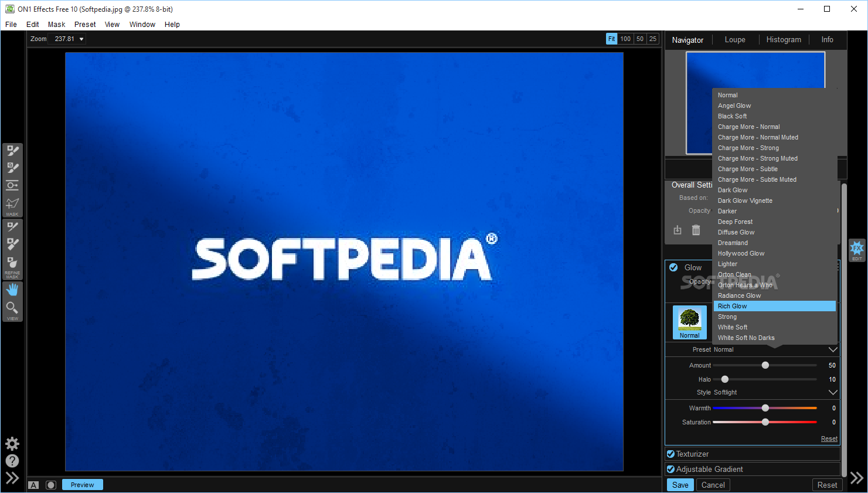Click the FX Edit module icon
The width and height of the screenshot is (868, 493).
click(x=857, y=250)
